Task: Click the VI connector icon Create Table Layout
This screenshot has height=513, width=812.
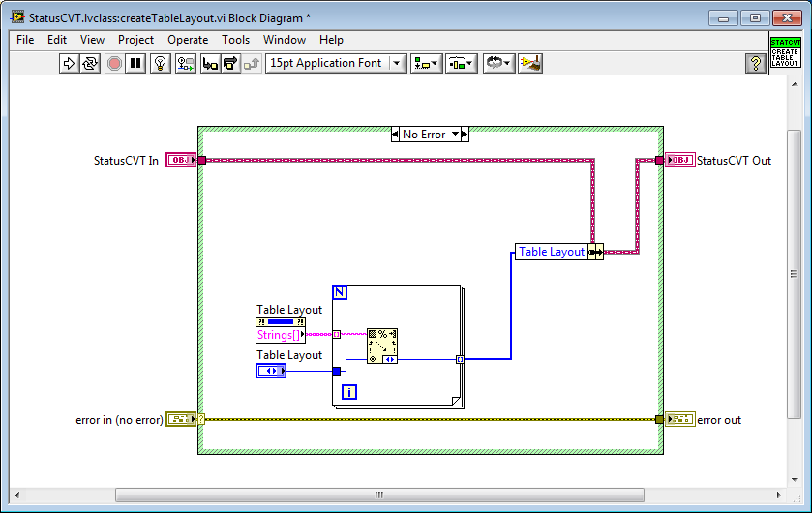Action: [x=785, y=51]
